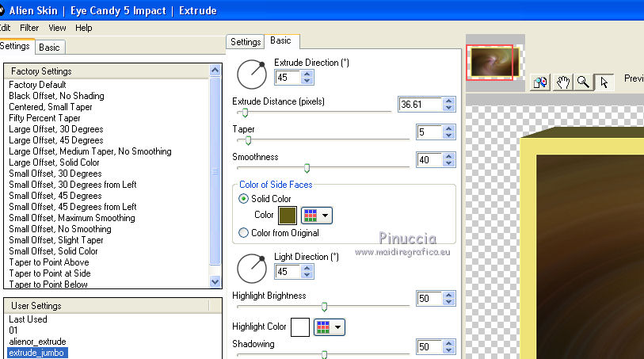Select Large Offset, 45 Degrees preset
Screen dimensions: 644x359
coord(56,140)
